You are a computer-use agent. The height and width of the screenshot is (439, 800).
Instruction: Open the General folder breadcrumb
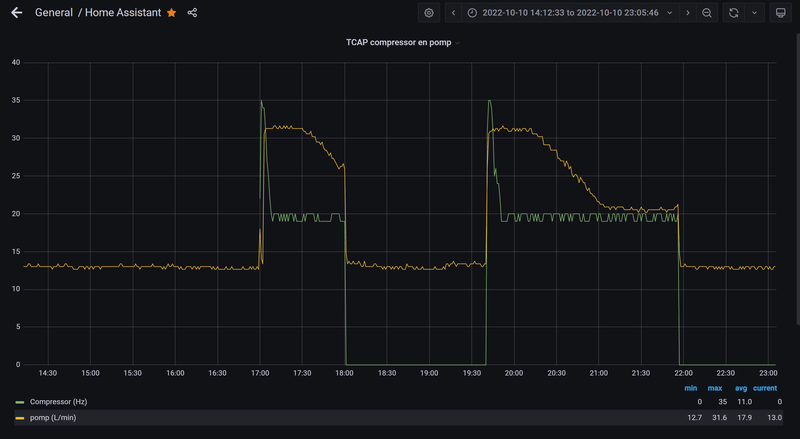click(54, 13)
